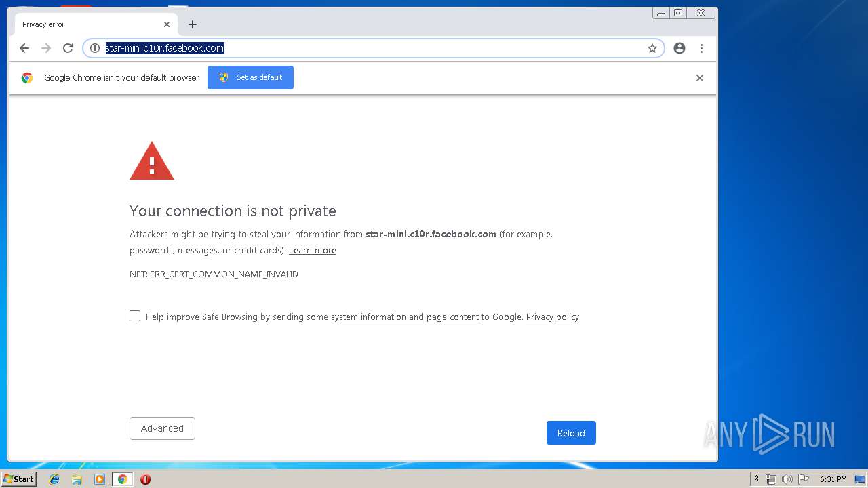Maximize the Chrome window
Image resolution: width=868 pixels, height=488 pixels.
coord(678,13)
